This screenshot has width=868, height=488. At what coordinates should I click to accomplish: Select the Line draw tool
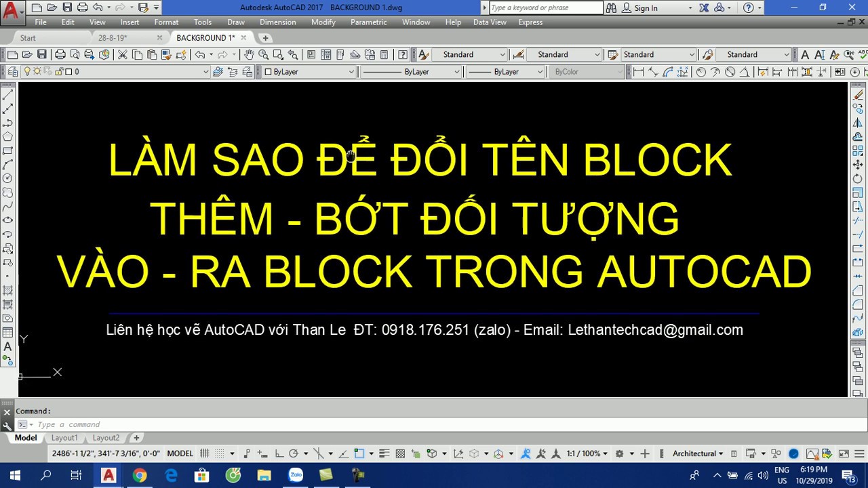tap(8, 95)
